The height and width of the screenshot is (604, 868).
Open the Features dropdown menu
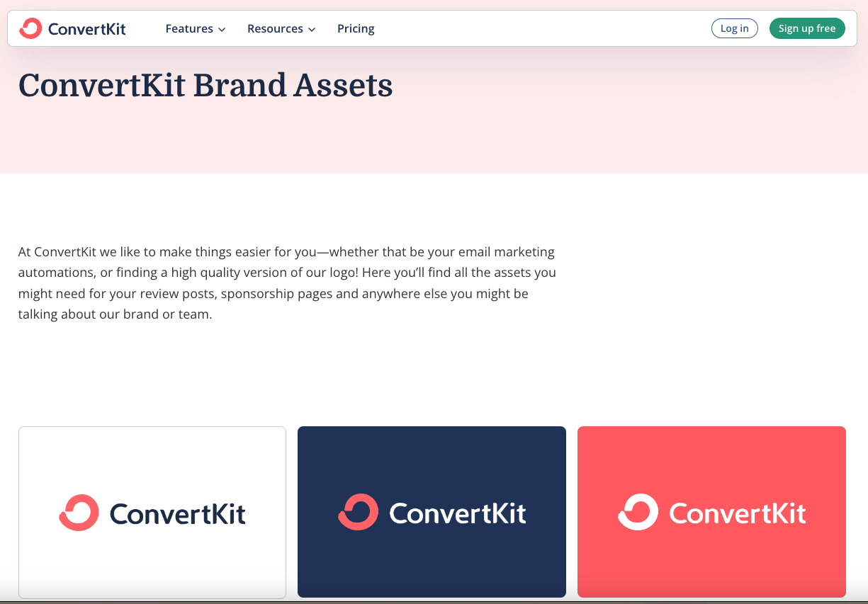[x=196, y=28]
